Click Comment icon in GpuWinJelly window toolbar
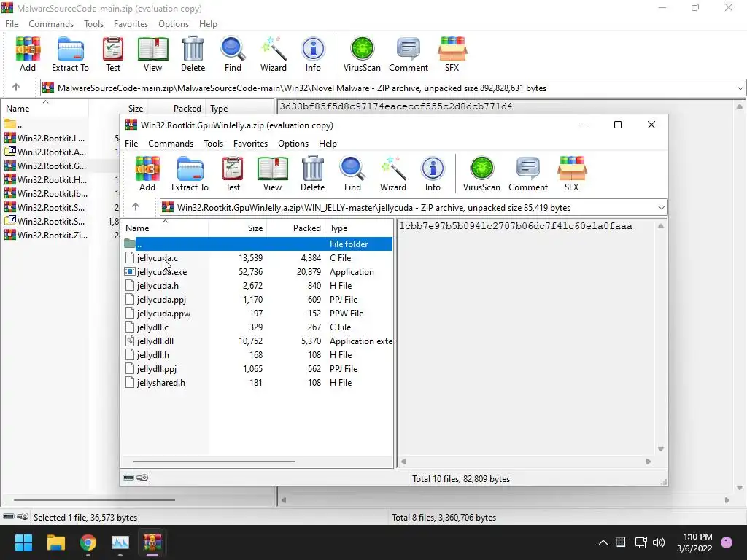747x560 pixels. pyautogui.click(x=528, y=174)
